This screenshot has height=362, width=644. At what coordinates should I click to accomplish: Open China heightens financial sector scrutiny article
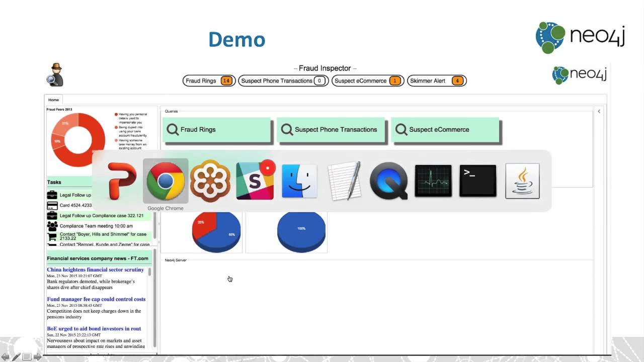click(x=96, y=270)
